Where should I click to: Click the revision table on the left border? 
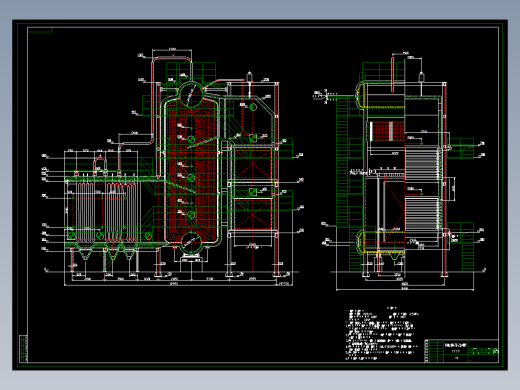[x=23, y=349]
